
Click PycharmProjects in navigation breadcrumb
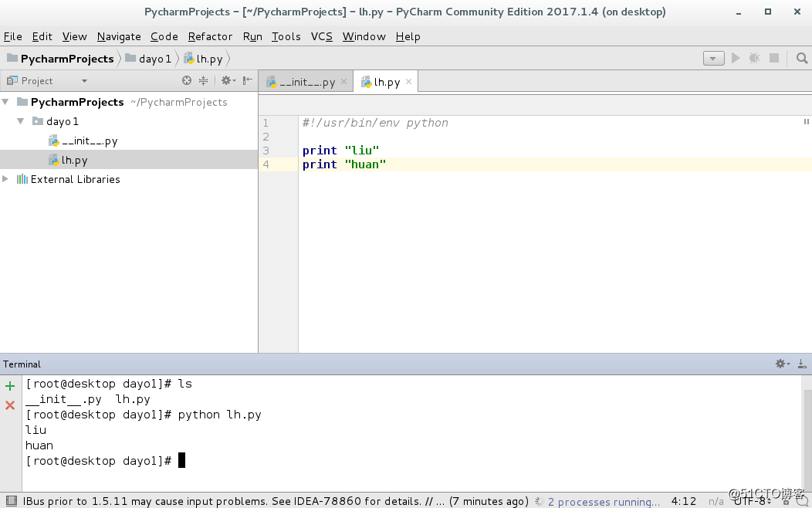click(x=60, y=59)
